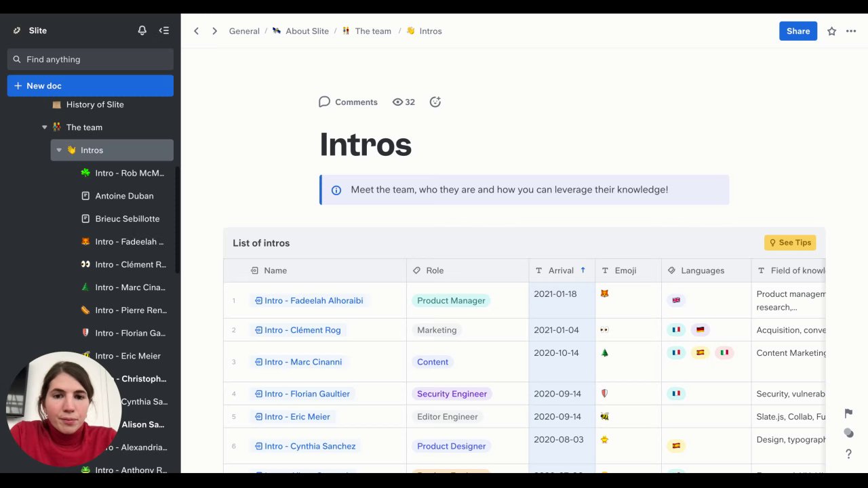Click the flag icon at right edge
Viewport: 868px width, 488px height.
[848, 413]
